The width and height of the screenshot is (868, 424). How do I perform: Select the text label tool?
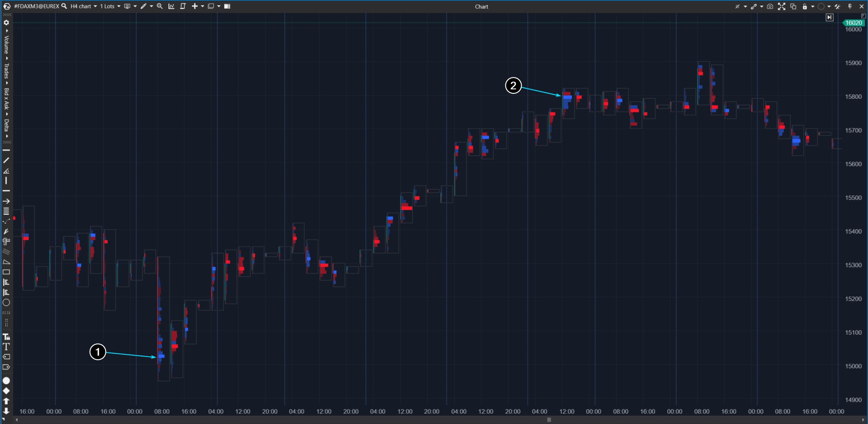click(x=6, y=347)
